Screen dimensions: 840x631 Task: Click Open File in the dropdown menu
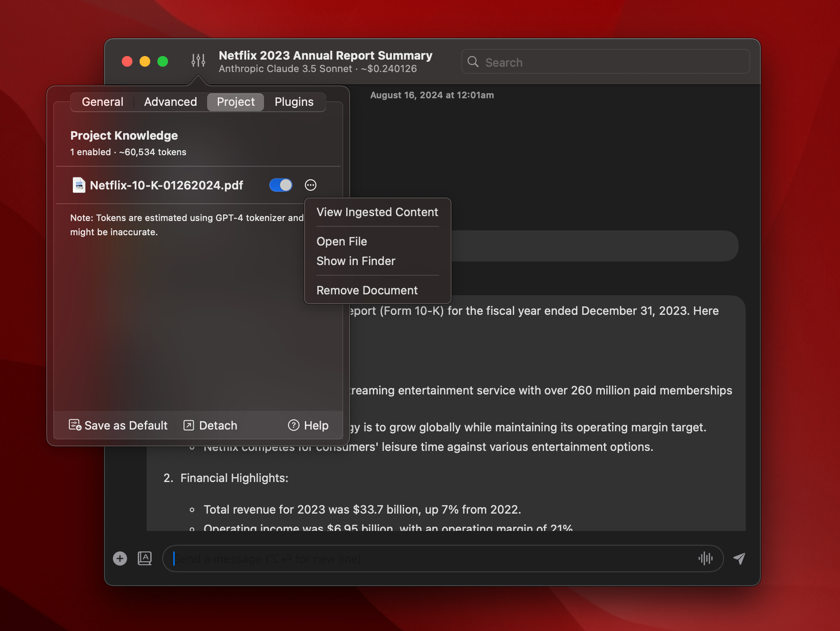point(341,241)
